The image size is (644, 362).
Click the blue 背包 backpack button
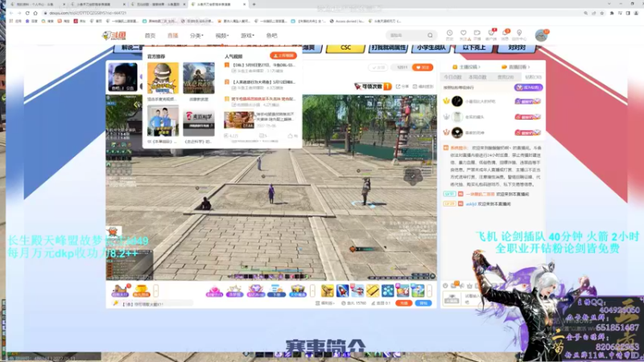423,303
